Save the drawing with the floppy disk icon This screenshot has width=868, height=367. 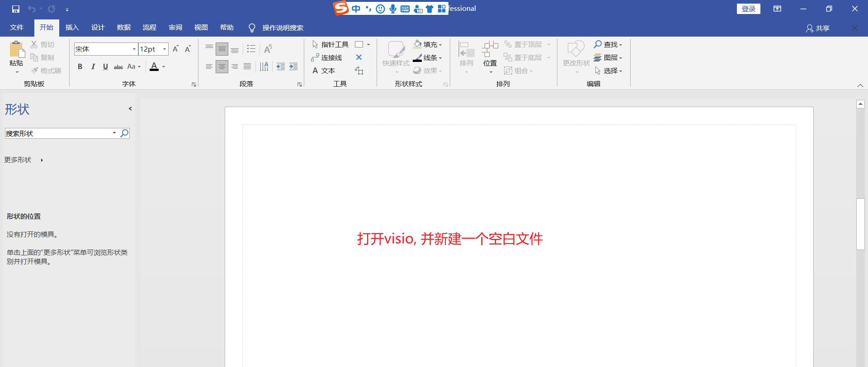pos(16,9)
